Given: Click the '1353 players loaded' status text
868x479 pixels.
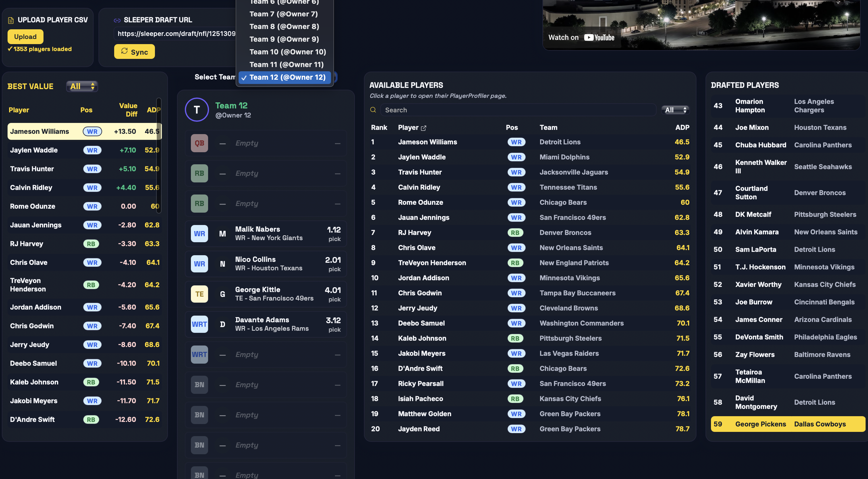Looking at the screenshot, I should coord(40,49).
